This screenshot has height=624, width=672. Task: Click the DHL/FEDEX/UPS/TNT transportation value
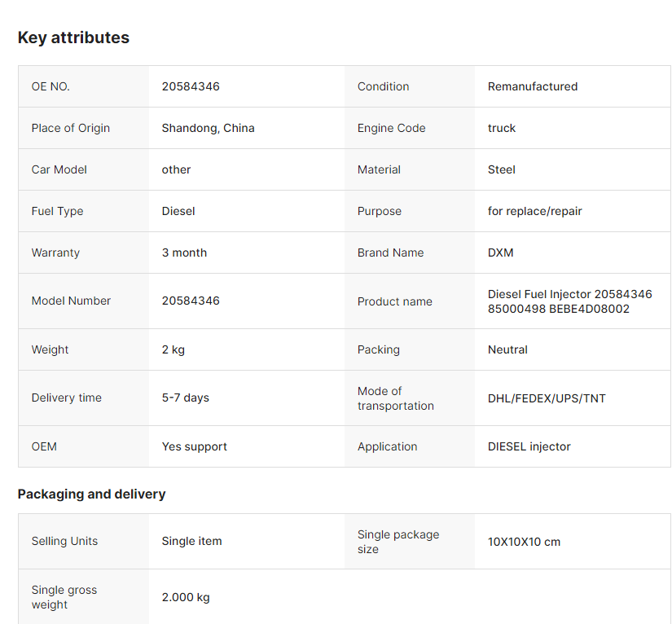click(x=547, y=398)
